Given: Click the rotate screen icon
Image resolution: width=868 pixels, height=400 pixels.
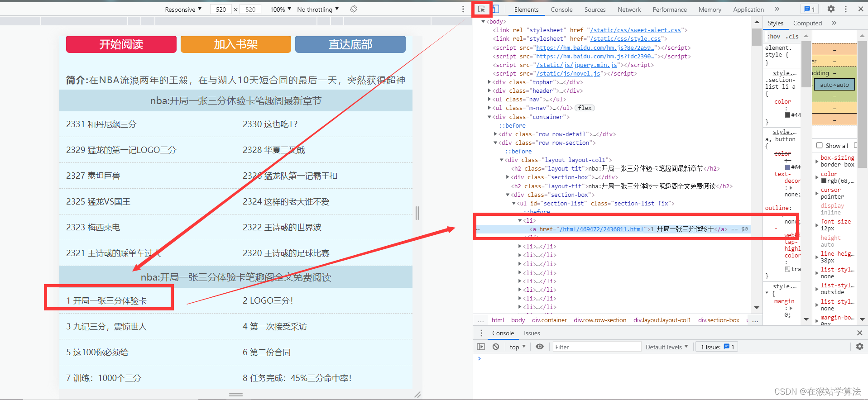Looking at the screenshot, I should pos(354,9).
